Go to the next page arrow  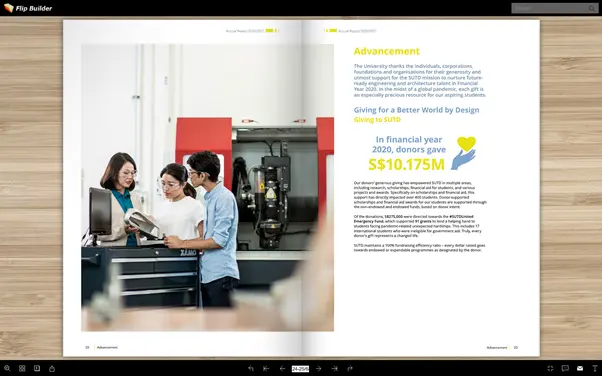tap(318, 368)
